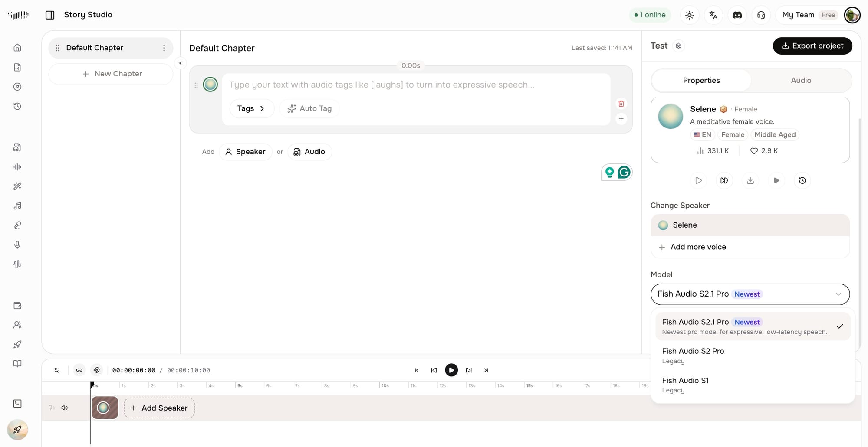Switch to the Audio tab

point(801,81)
